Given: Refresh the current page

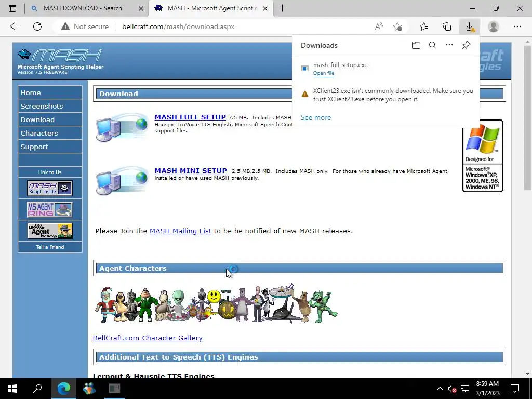Looking at the screenshot, I should (37, 26).
